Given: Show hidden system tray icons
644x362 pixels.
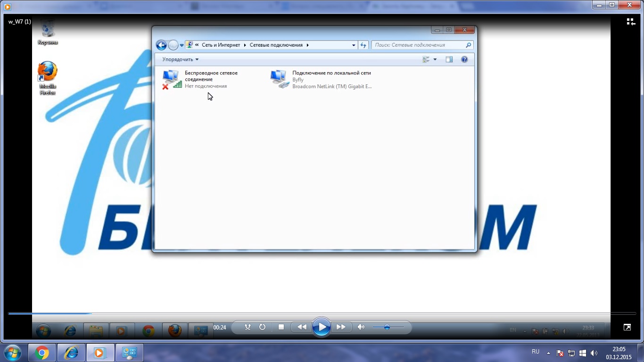Looking at the screenshot, I should click(548, 353).
